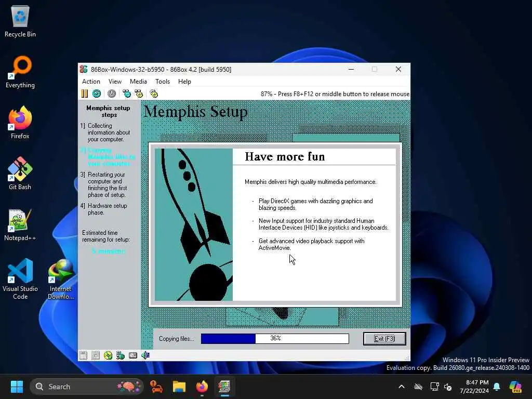532x399 pixels.
Task: Click the Exit (F3) setup button
Action: (384, 339)
